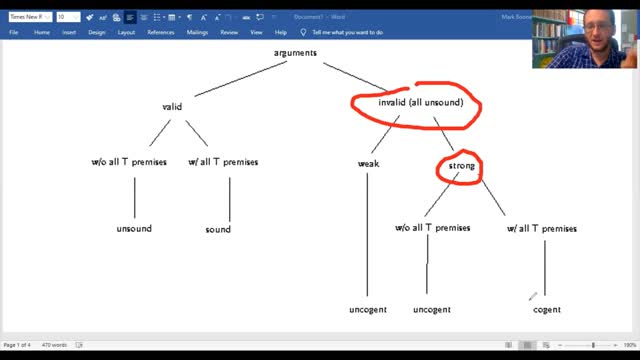
Task: Click the 'unsound' node text
Action: (134, 229)
